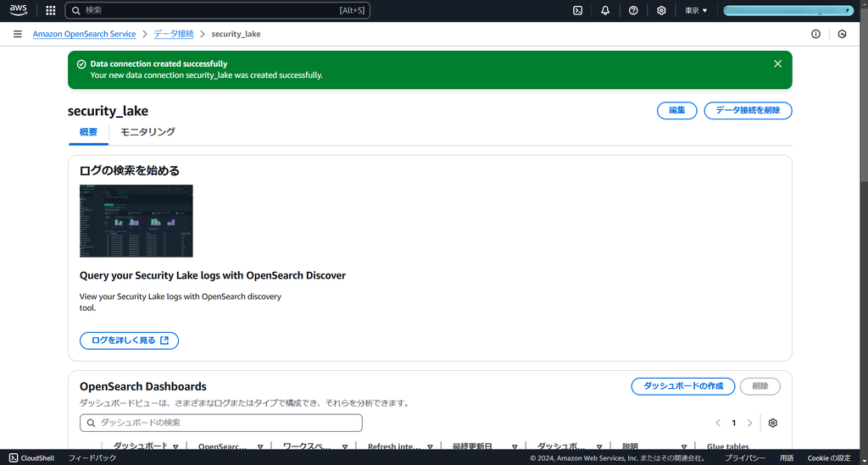Viewport: 868px width, 465px height.
Task: Open the services grid menu
Action: click(x=50, y=10)
